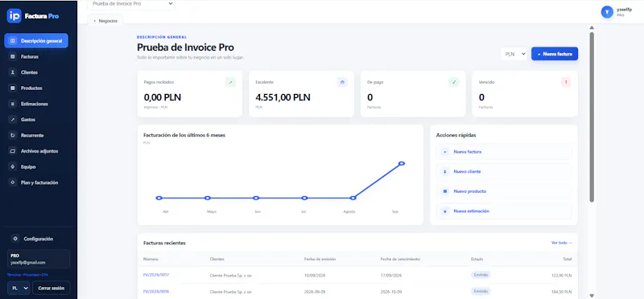Click the box icon beside Nuevo producto
This screenshot has height=299, width=644.
(445, 191)
